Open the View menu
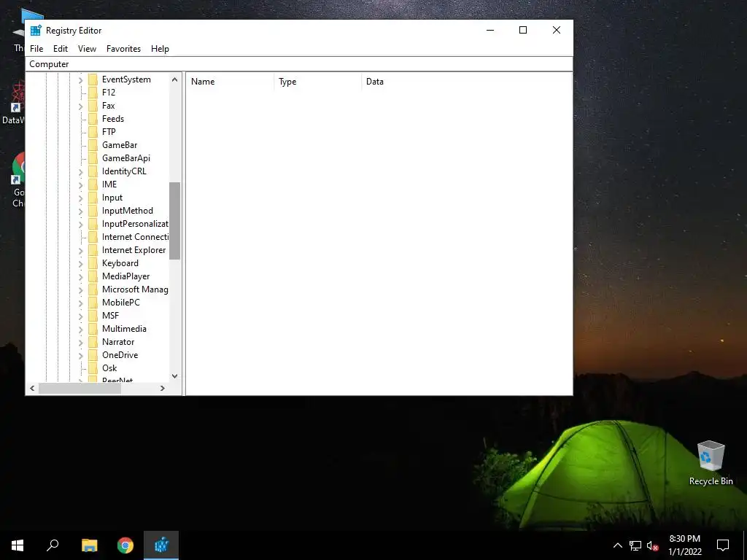Image resolution: width=747 pixels, height=560 pixels. pos(88,49)
